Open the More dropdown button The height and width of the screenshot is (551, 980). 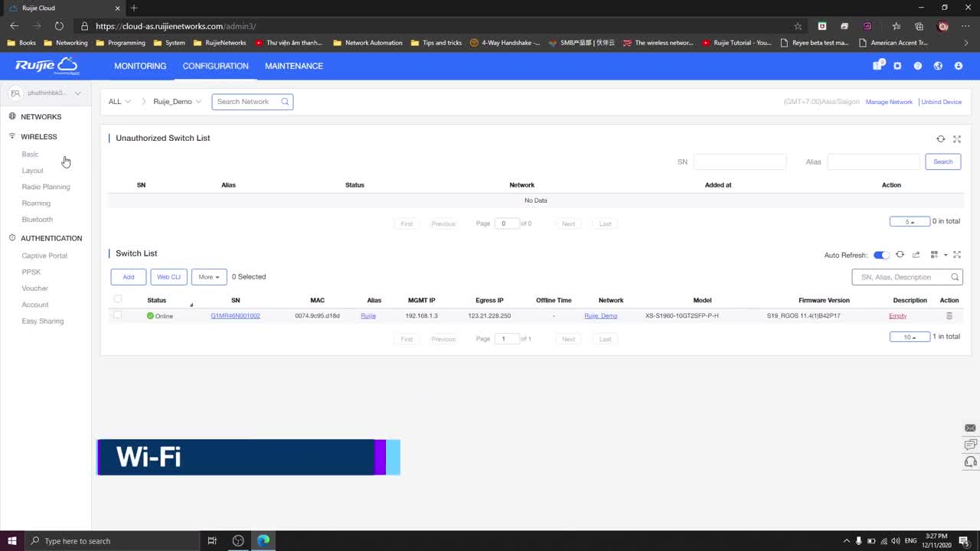click(x=209, y=277)
